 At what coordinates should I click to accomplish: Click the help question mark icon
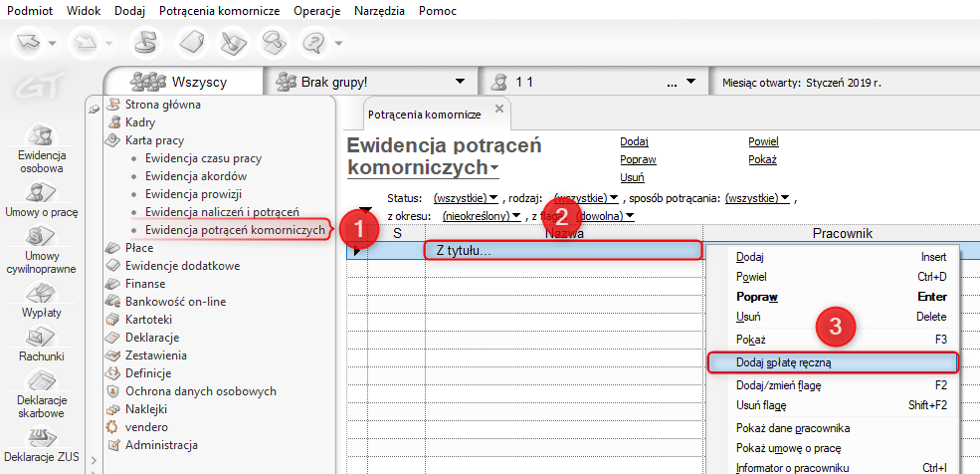click(x=311, y=43)
